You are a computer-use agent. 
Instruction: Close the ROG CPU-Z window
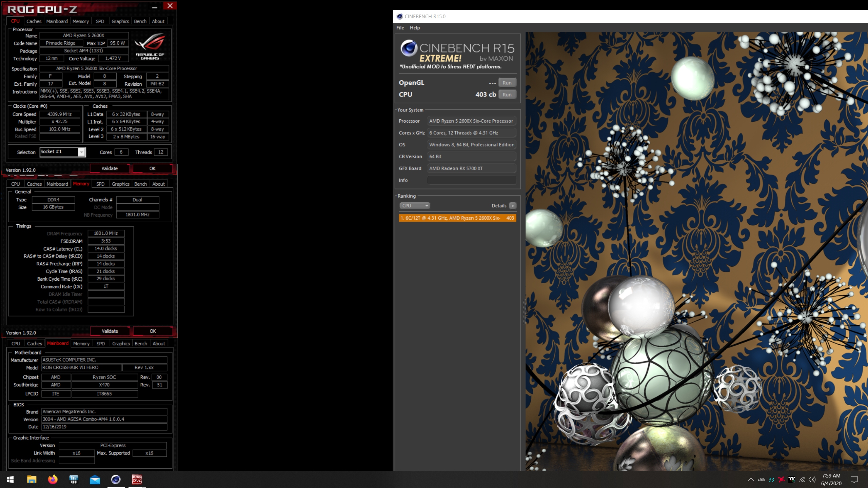coord(170,6)
